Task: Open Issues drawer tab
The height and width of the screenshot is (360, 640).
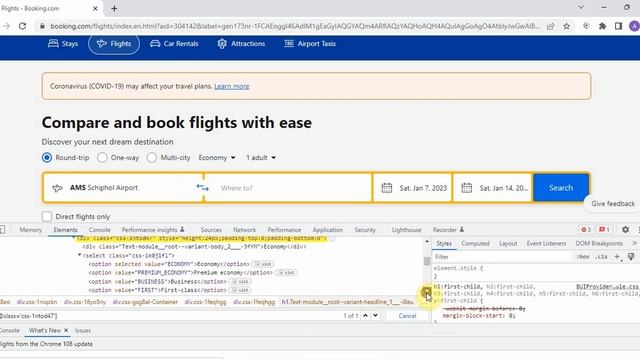Action: (83, 330)
